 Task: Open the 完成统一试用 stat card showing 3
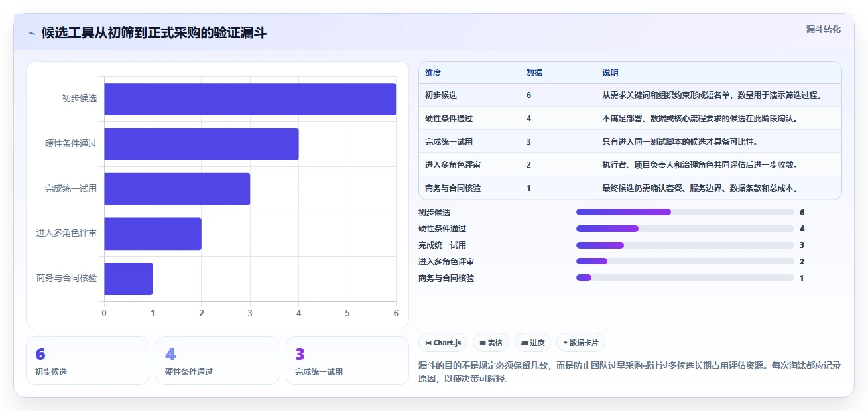pyautogui.click(x=347, y=361)
